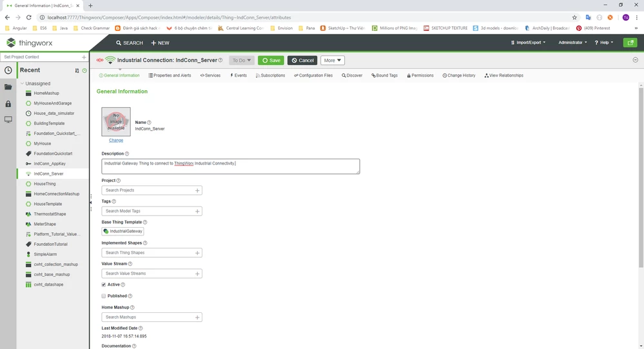
Task: Click the green Save button
Action: pos(271,61)
